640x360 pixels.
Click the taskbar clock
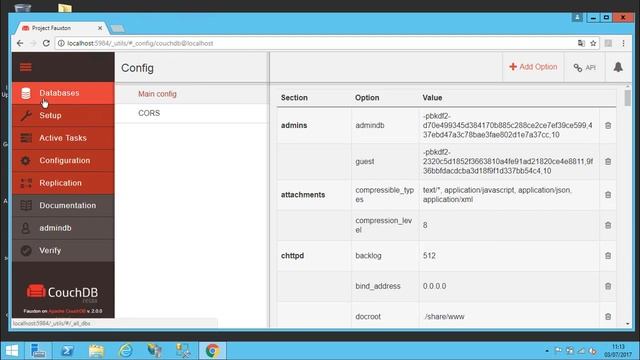click(618, 351)
